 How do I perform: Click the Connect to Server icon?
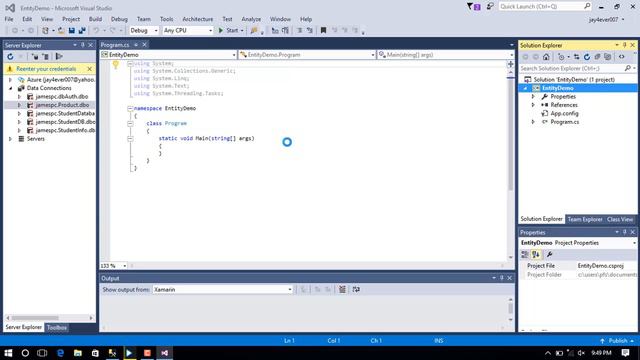coord(46,57)
